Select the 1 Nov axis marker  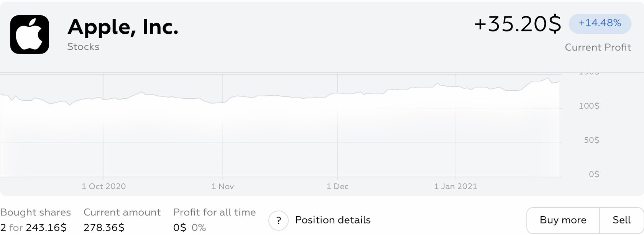point(222,186)
